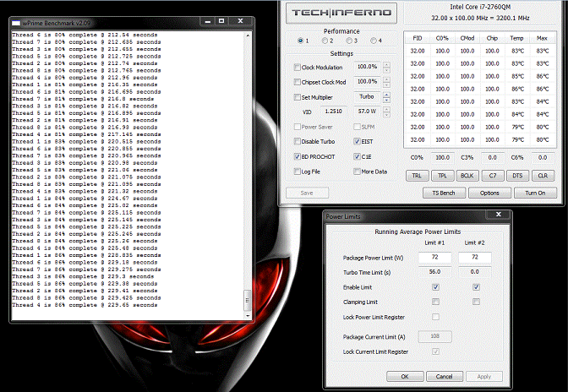This screenshot has width=568, height=392.
Task: Select Performance profile 4 radio button
Action: [x=373, y=41]
